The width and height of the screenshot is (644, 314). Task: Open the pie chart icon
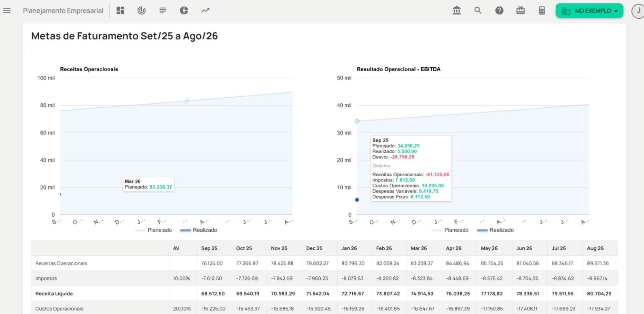184,11
